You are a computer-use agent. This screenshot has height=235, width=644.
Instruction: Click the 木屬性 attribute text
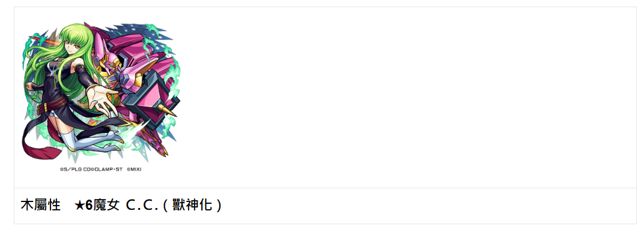pyautogui.click(x=41, y=204)
